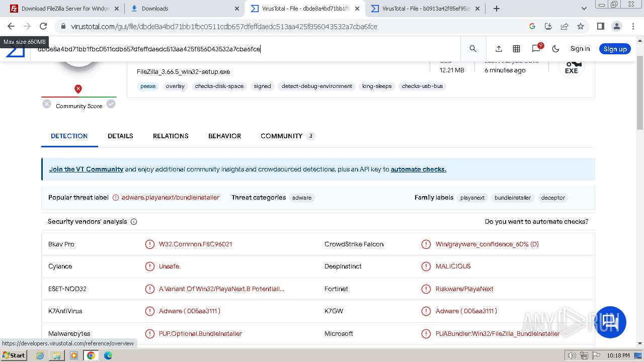Viewport: 644px width, 362px height.
Task: Open the apps grid icon in VirusTotal header
Action: point(516,49)
